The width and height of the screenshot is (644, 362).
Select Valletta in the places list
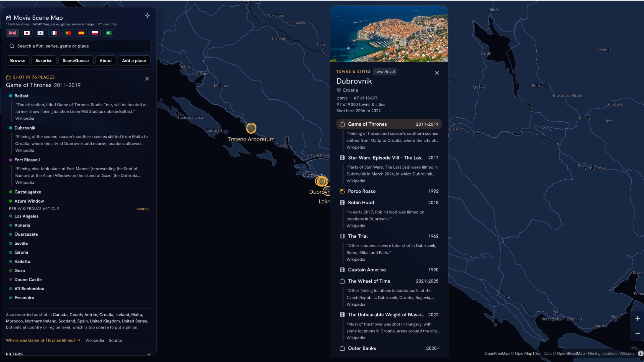[22, 261]
